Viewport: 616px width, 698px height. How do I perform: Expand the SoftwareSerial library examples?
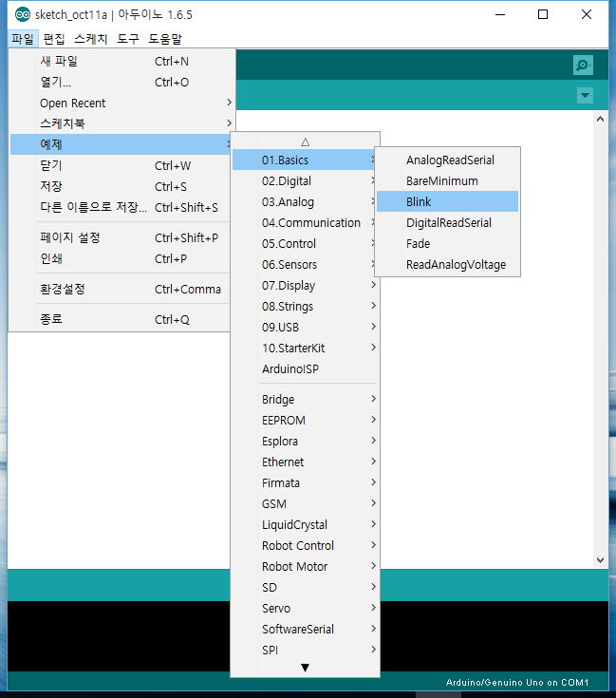[x=305, y=630]
